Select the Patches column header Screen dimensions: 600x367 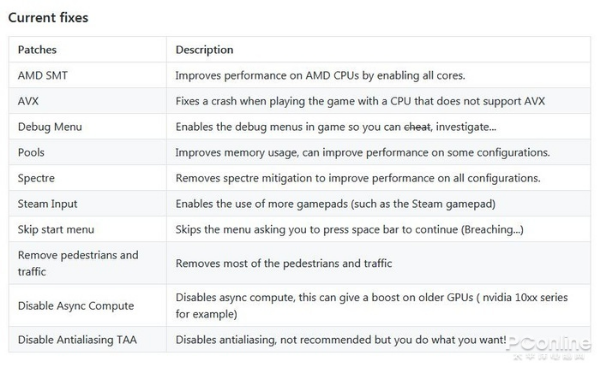click(x=37, y=50)
